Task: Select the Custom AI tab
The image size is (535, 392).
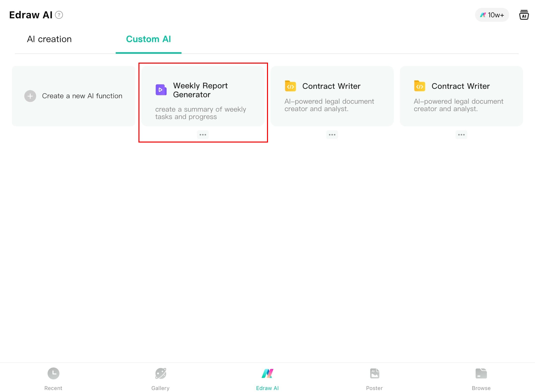Action: pos(148,39)
